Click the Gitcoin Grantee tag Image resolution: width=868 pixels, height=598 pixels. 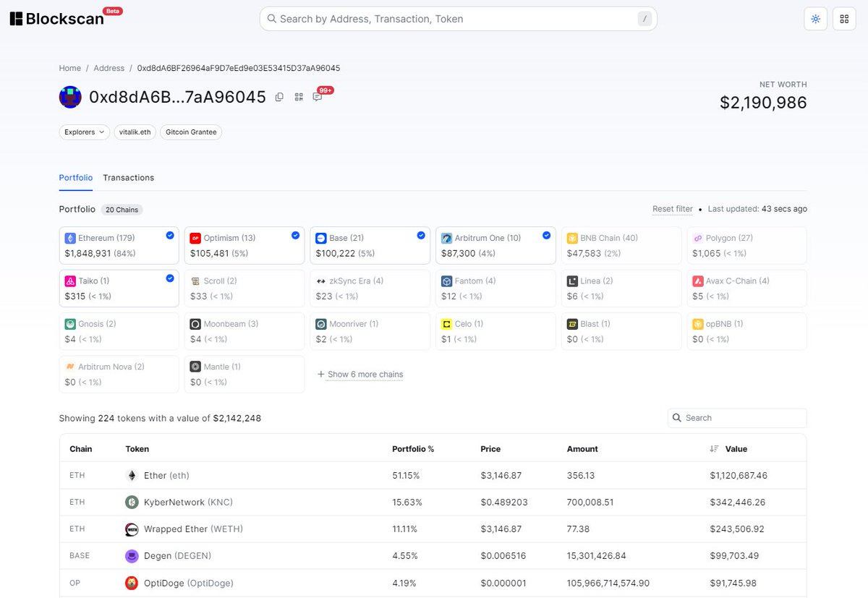click(x=191, y=132)
